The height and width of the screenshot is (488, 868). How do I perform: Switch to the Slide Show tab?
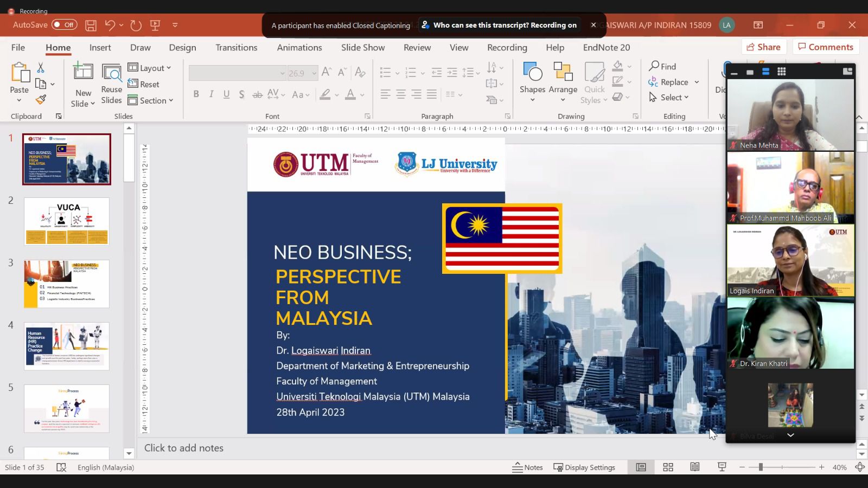[x=362, y=48]
